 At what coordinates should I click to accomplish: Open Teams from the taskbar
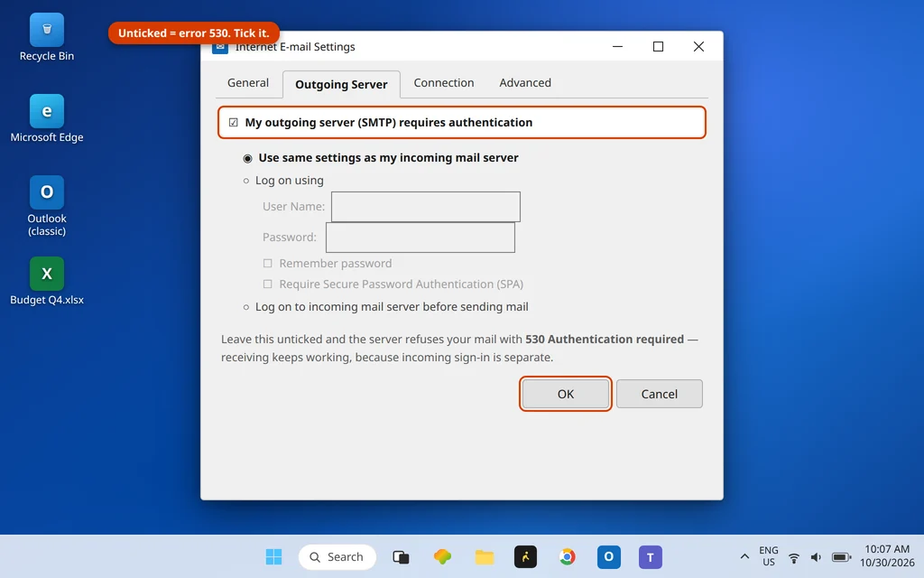(650, 556)
